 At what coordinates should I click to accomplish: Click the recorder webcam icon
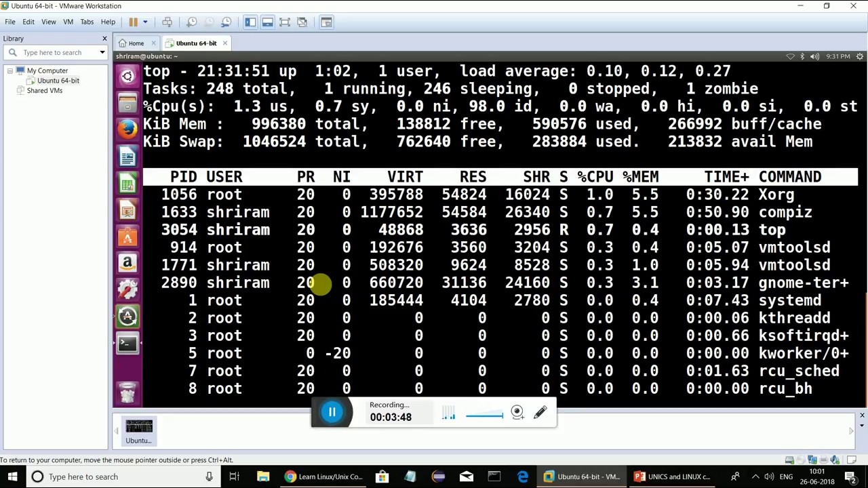click(517, 412)
